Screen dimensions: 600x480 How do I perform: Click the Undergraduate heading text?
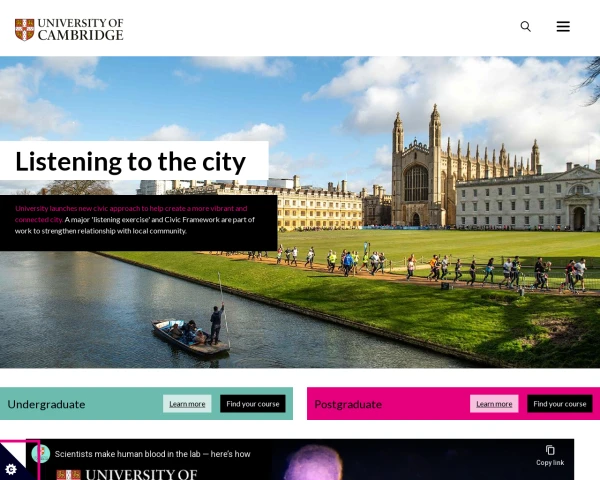46,404
